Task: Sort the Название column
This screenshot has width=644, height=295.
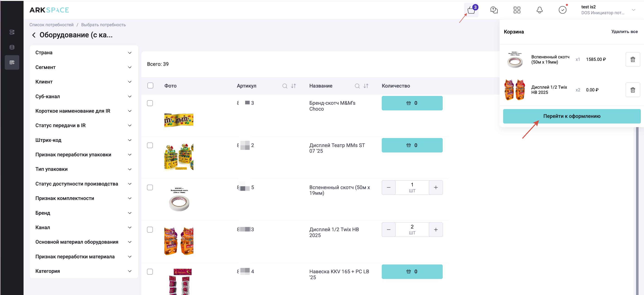Action: pyautogui.click(x=366, y=86)
